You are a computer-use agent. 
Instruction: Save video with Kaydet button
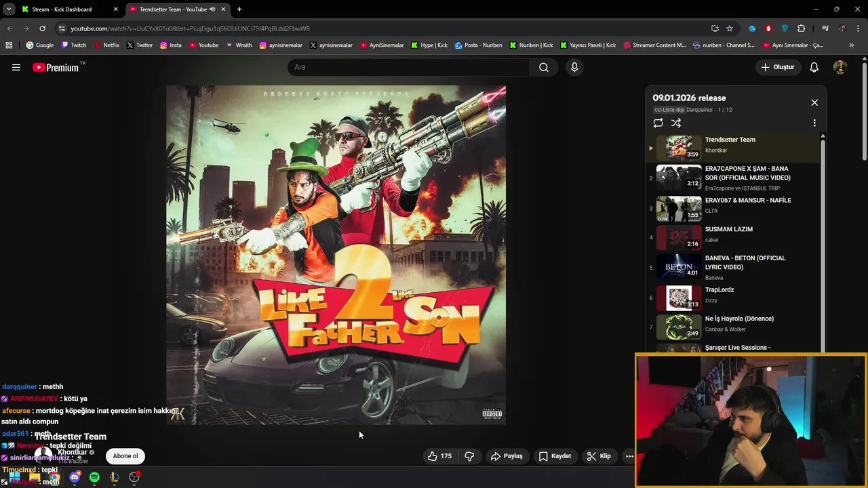tap(555, 456)
